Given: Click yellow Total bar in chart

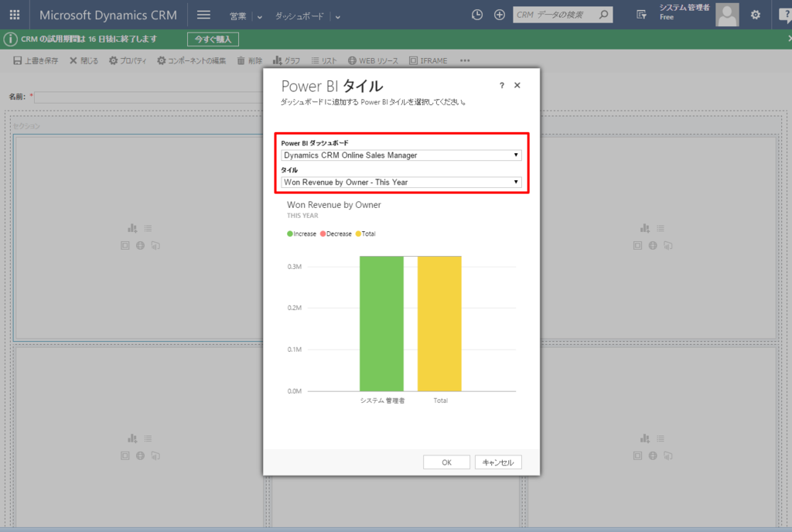Looking at the screenshot, I should [439, 323].
